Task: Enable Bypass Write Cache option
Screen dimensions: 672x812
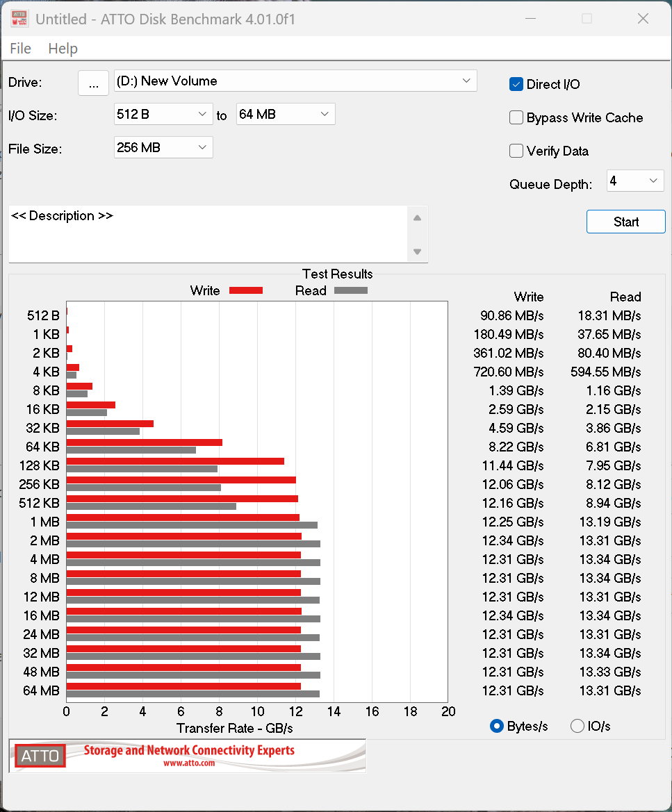Action: pyautogui.click(x=516, y=117)
